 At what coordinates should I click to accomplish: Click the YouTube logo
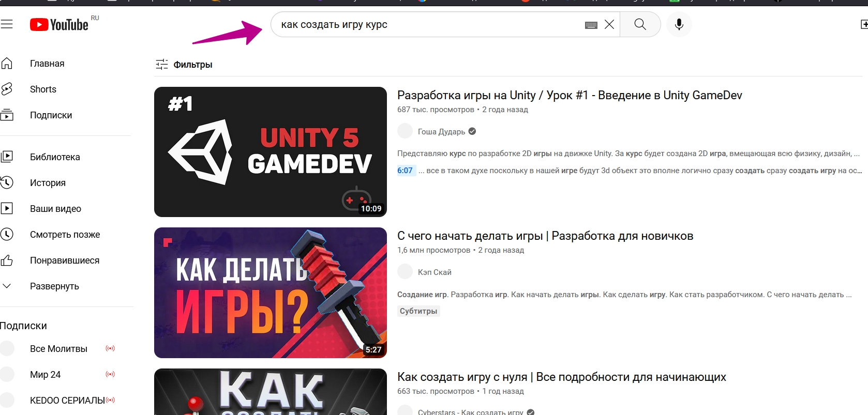tap(59, 24)
